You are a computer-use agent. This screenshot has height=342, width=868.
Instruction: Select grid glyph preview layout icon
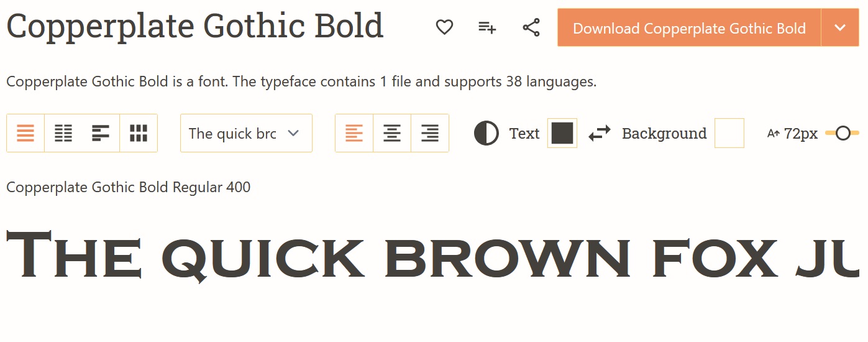139,133
